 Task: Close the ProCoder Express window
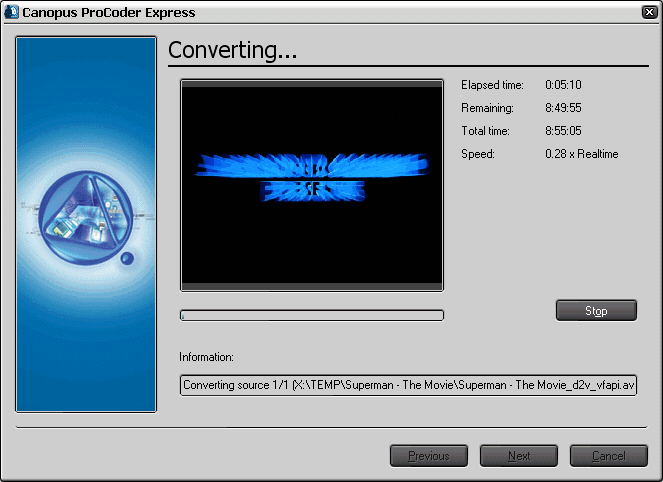(648, 13)
